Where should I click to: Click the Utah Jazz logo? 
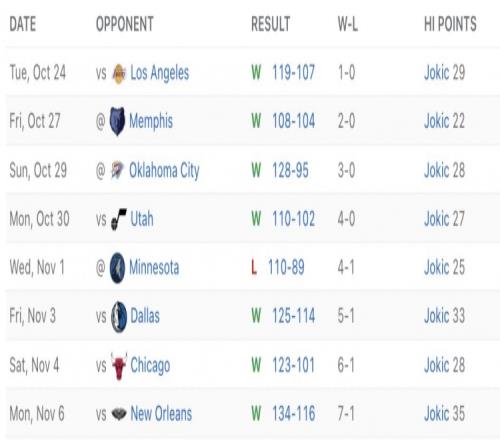(x=119, y=219)
